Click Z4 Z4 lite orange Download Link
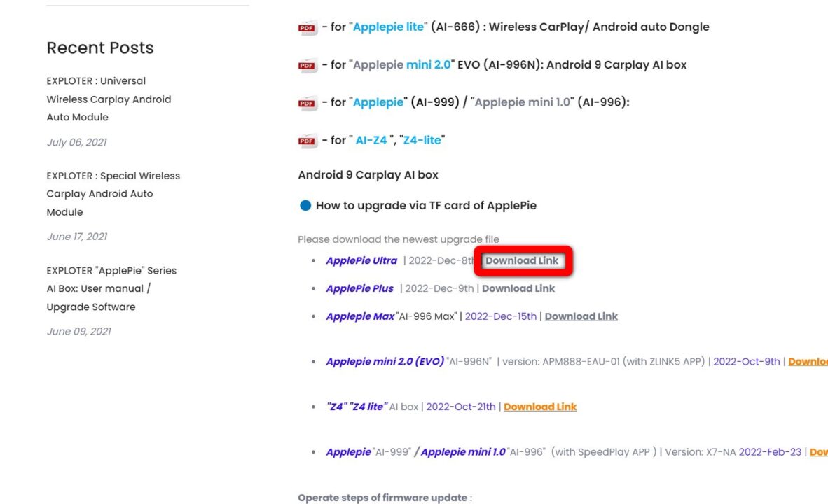This screenshot has height=504, width=828. coord(540,407)
